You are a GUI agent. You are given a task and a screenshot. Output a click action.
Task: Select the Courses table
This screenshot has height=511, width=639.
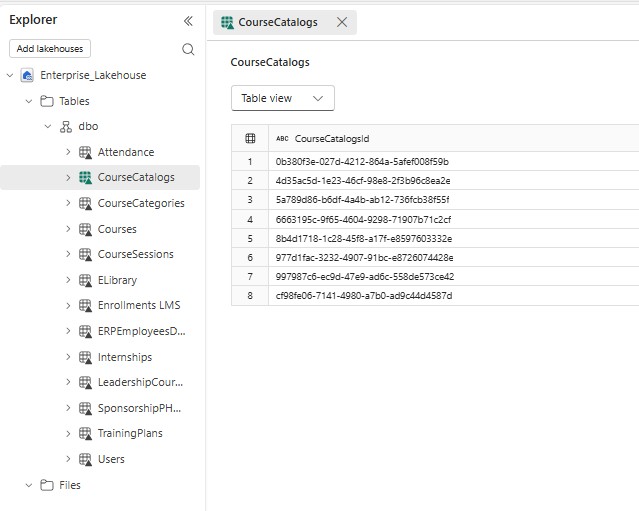click(117, 229)
